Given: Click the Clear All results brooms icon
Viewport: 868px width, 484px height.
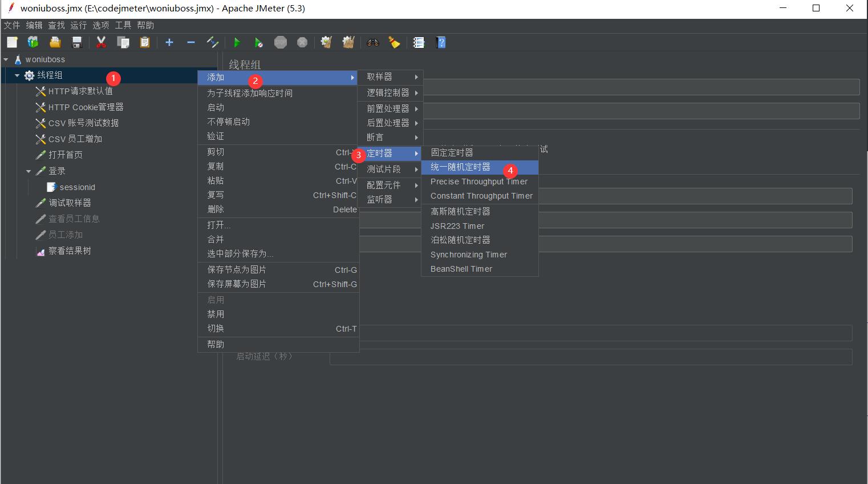Looking at the screenshot, I should tap(348, 42).
